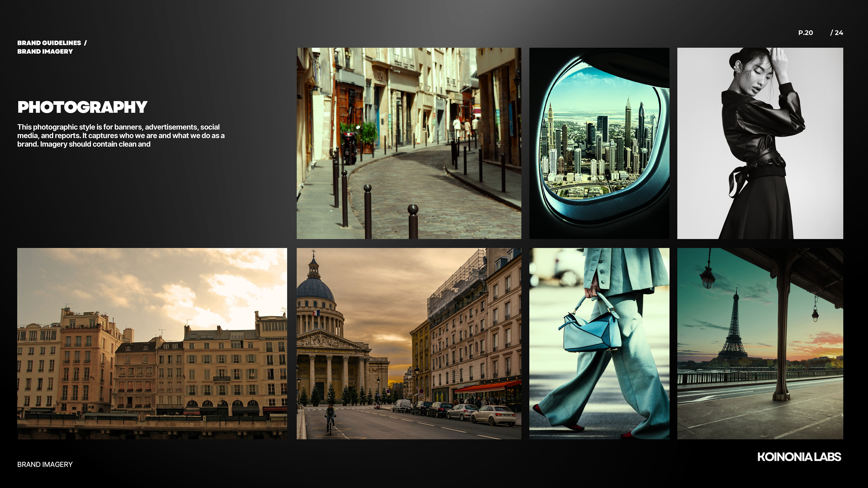Screen dimensions: 868x488
Task: Select the photographic style description paragraph
Action: (x=121, y=136)
